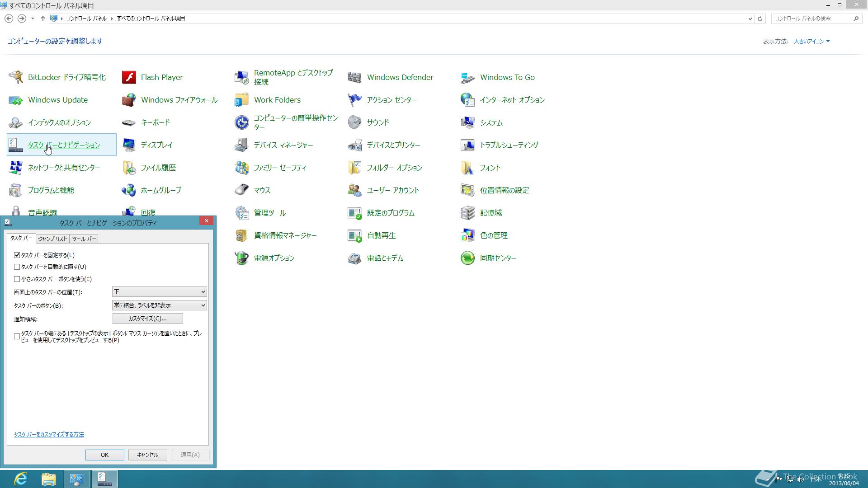Click the コントロール パネル breadcrumb
The width and height of the screenshot is (868, 488).
[x=86, y=19]
